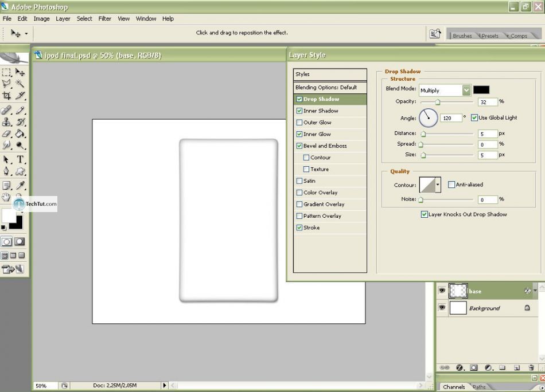Check the Color Overlay option
545x392 pixels.
(299, 193)
